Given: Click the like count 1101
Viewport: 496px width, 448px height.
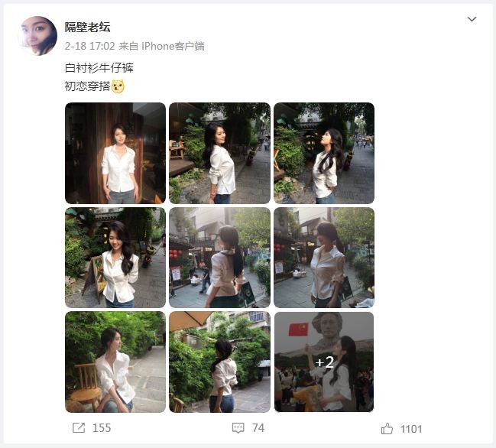Looking at the screenshot, I should coord(411,429).
